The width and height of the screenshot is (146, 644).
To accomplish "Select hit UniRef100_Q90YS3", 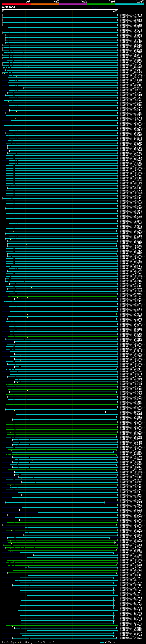I will [x=131, y=535].
